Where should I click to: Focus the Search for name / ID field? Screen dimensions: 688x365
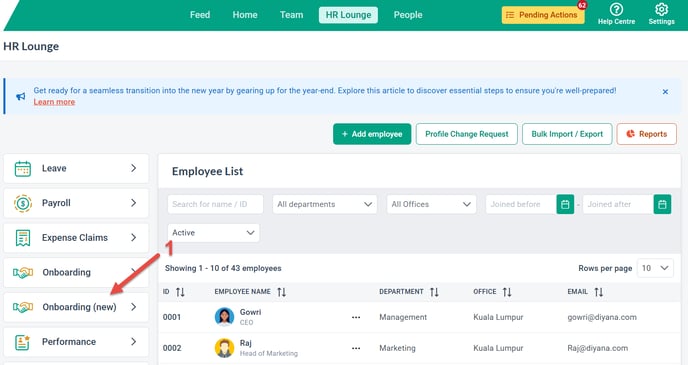tap(215, 204)
